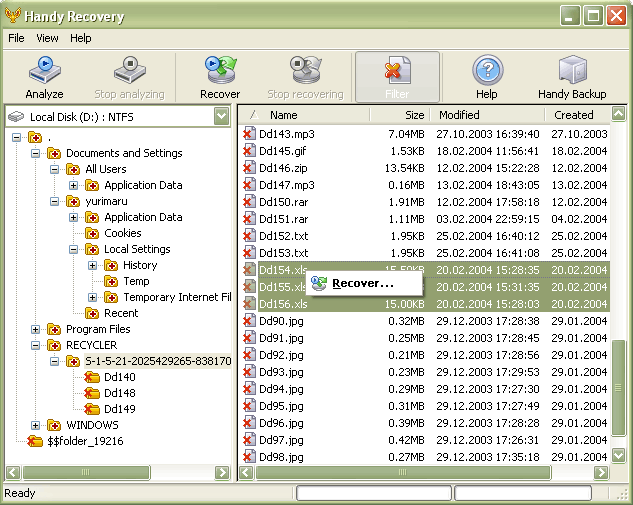The image size is (633, 505).
Task: Open the View menu
Action: pyautogui.click(x=47, y=38)
